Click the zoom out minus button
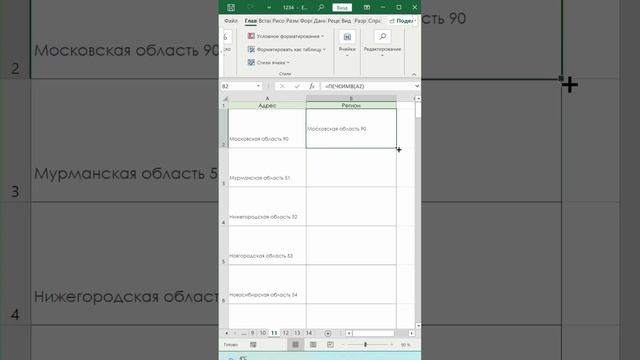This screenshot has height=360, width=640. [x=342, y=345]
